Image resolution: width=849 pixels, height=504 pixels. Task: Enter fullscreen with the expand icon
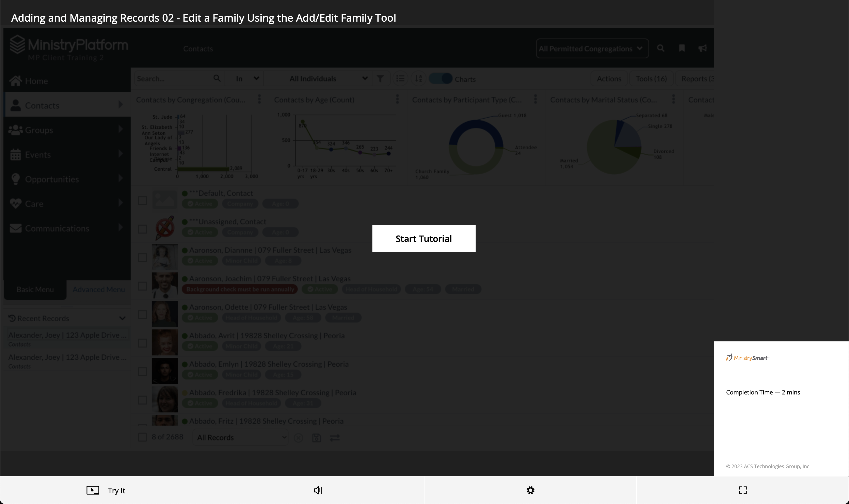(742, 490)
